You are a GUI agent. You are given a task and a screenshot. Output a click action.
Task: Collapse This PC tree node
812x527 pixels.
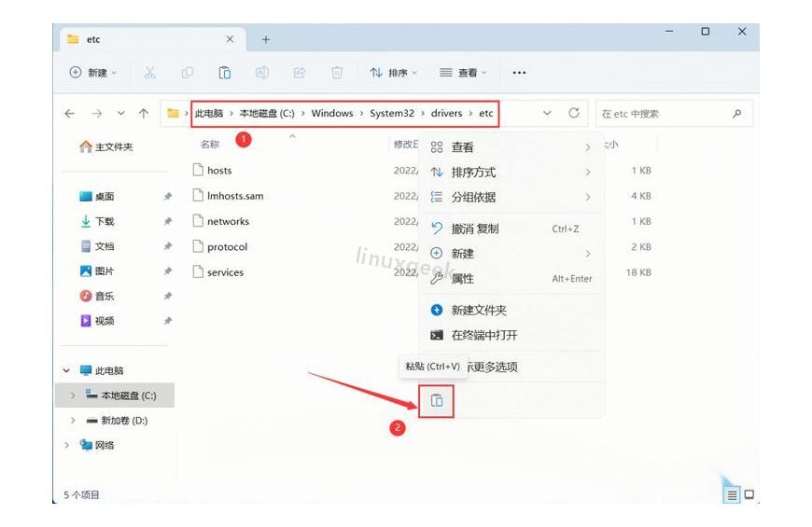pos(66,370)
